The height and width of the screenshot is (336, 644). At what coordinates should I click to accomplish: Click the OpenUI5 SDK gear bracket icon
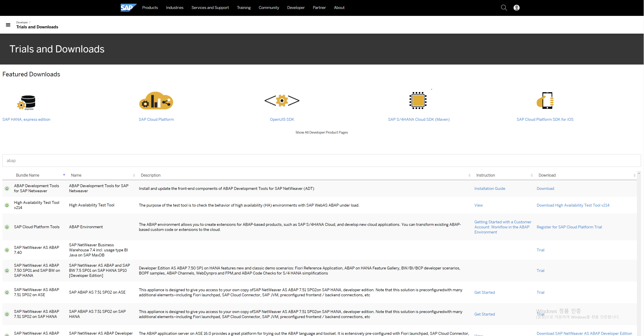click(282, 101)
